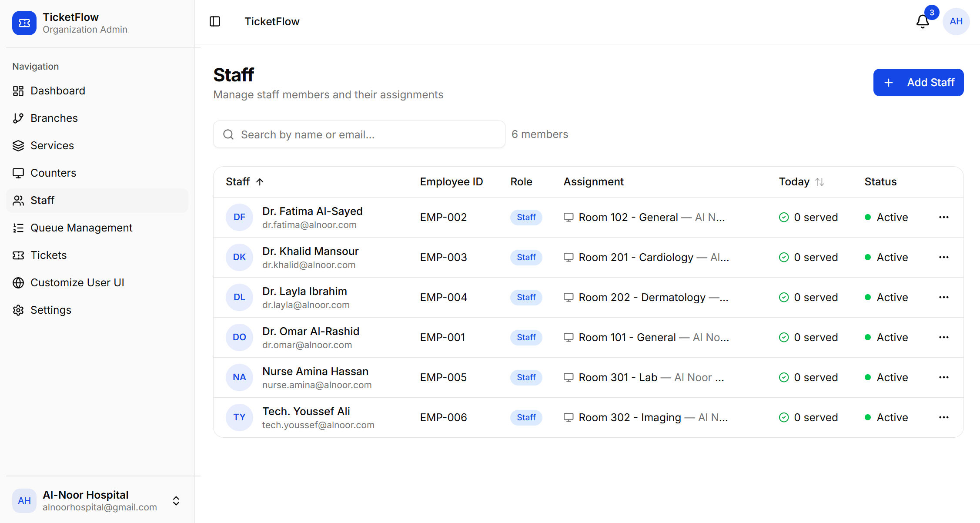980x523 pixels.
Task: Select Staff in the navigation menu
Action: click(42, 200)
